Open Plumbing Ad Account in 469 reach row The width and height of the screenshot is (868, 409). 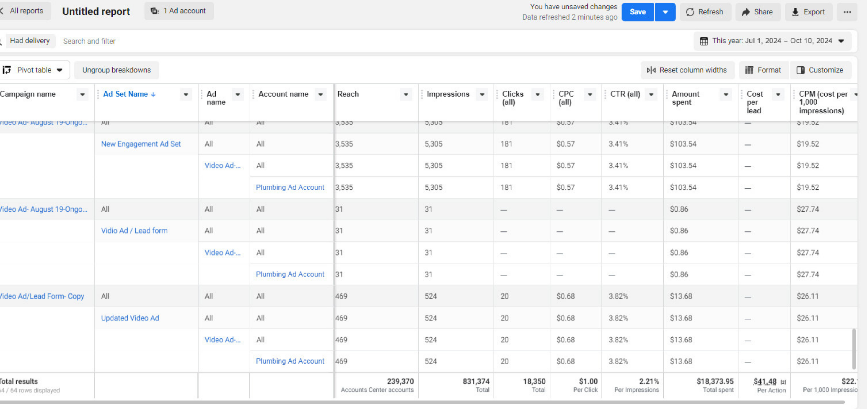point(290,361)
